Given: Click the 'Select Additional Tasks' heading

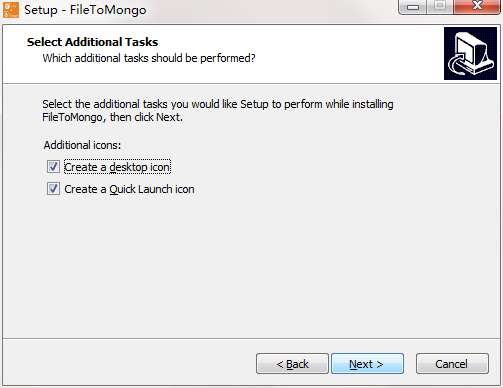Looking at the screenshot, I should click(x=92, y=42).
